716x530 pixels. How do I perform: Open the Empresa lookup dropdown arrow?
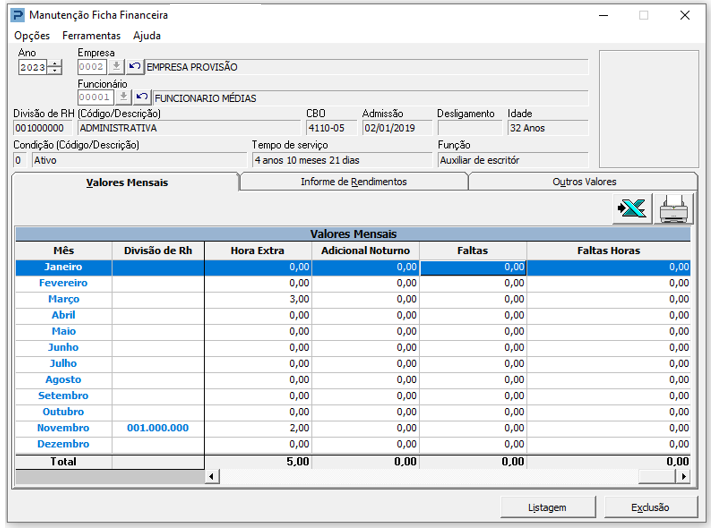point(117,67)
